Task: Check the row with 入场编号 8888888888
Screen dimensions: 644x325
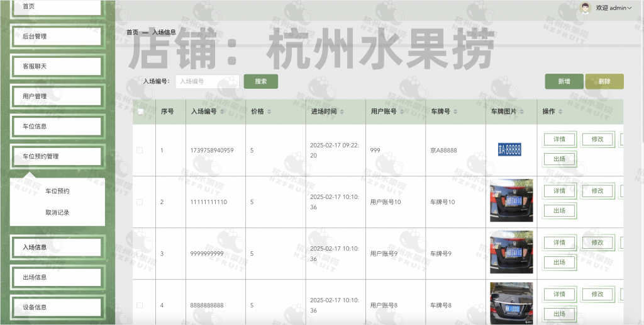Action: (x=140, y=305)
